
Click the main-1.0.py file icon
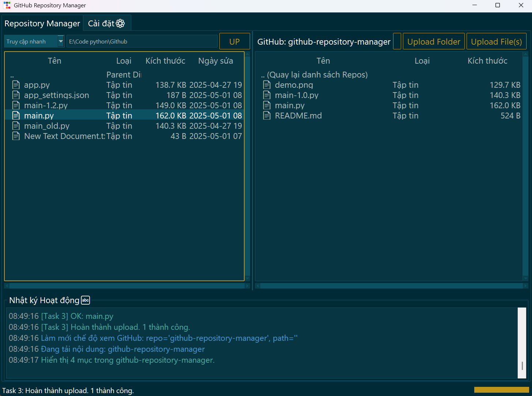[267, 95]
